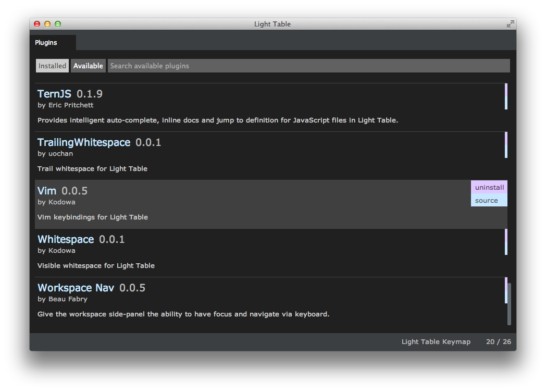Select the TernJS plugin title
546x392 pixels.
tap(54, 94)
